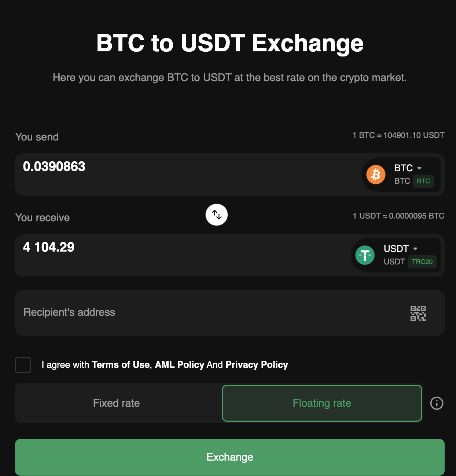Open the Privacy Policy link
The image size is (456, 476).
tap(257, 365)
